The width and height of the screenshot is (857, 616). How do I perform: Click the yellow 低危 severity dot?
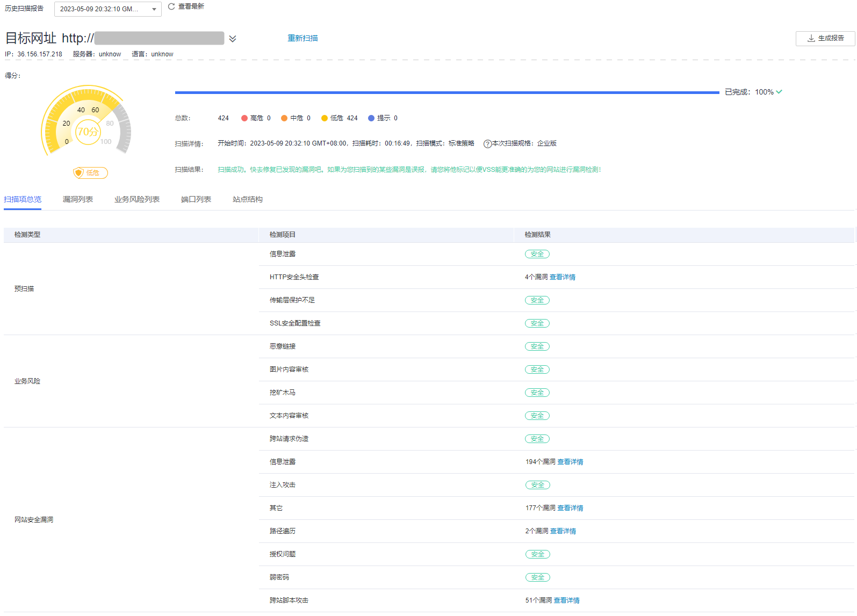point(325,118)
